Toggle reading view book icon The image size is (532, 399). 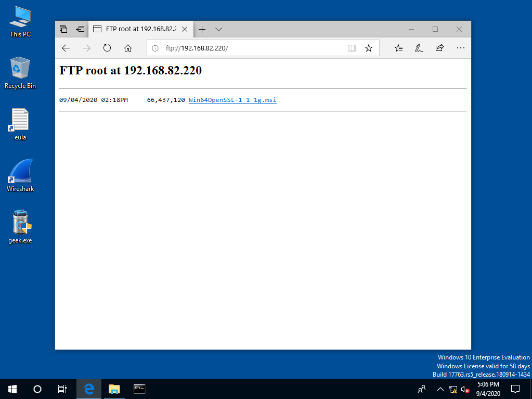coord(352,48)
